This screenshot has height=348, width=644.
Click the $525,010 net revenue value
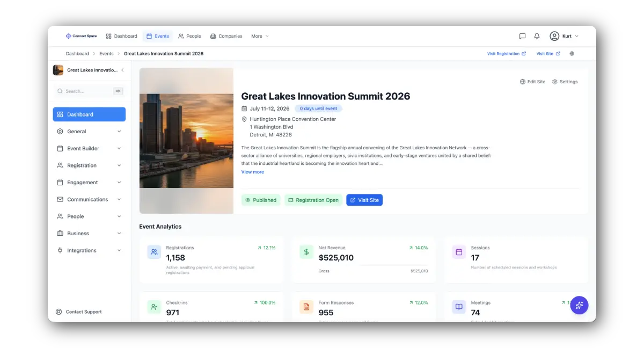tap(336, 258)
